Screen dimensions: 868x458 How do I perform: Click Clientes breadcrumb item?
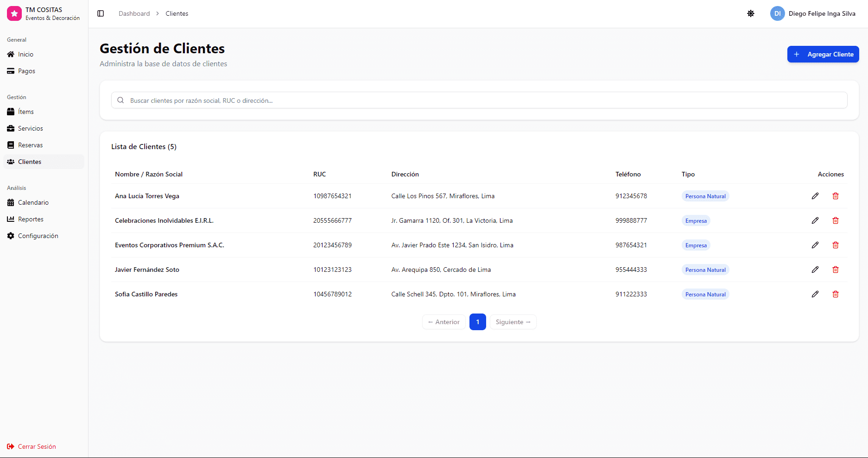coord(177,13)
